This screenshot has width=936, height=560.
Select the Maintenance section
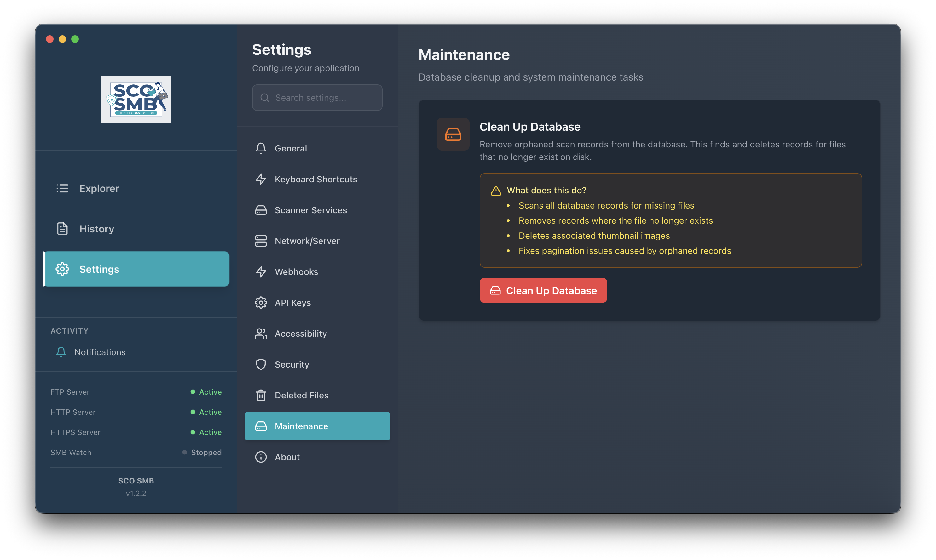point(317,426)
